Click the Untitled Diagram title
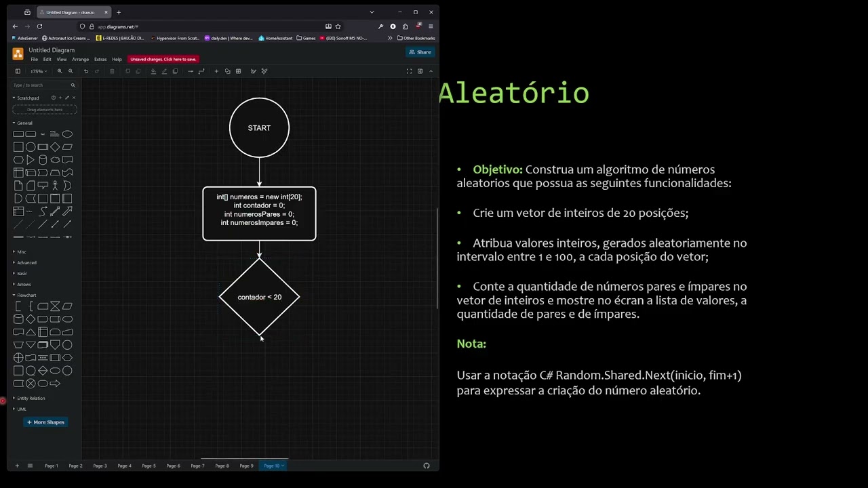The image size is (868, 488). click(52, 50)
